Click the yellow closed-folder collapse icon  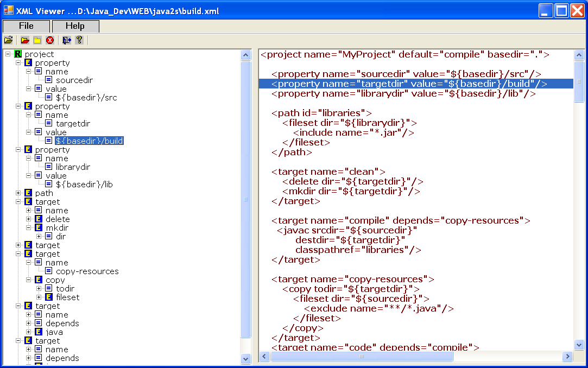pos(37,40)
